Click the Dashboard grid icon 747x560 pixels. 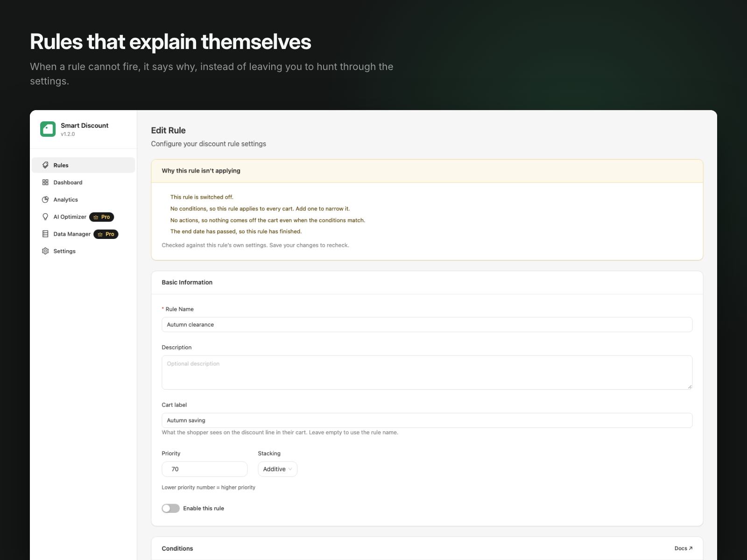[x=45, y=182]
